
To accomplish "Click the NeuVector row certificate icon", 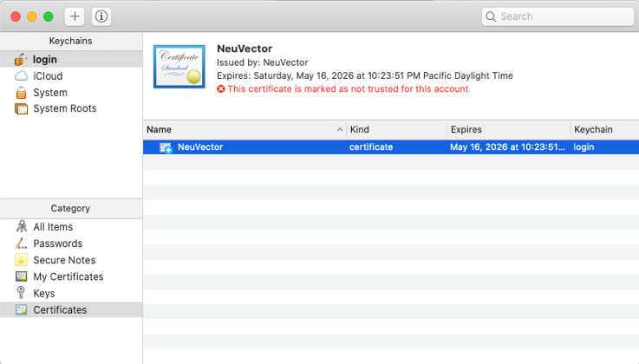I will pos(166,147).
